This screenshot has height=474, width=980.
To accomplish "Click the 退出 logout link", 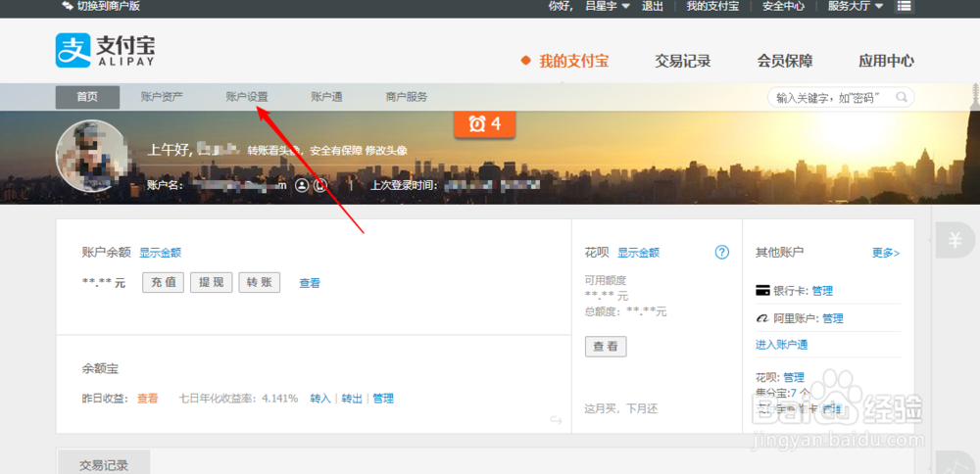I will (652, 6).
